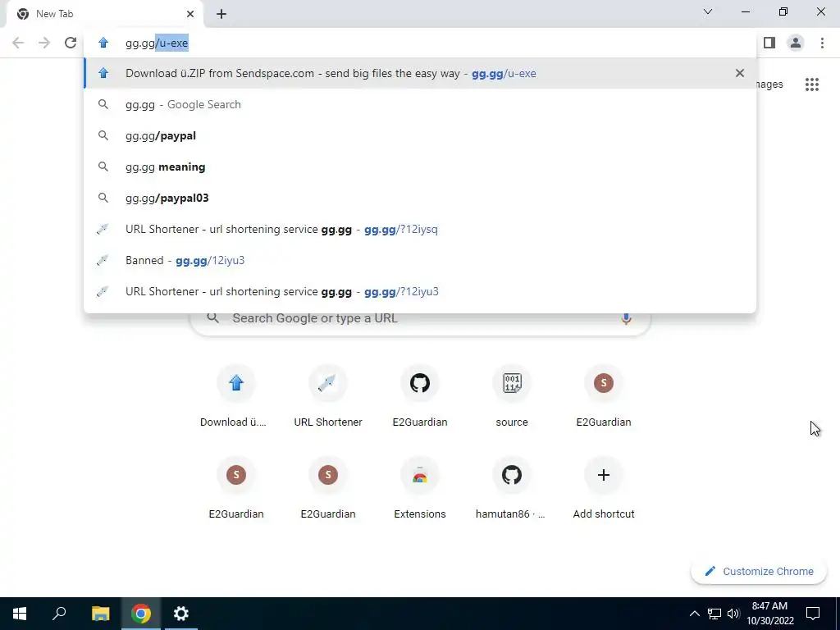
Task: Open the notification center icon
Action: (x=813, y=614)
